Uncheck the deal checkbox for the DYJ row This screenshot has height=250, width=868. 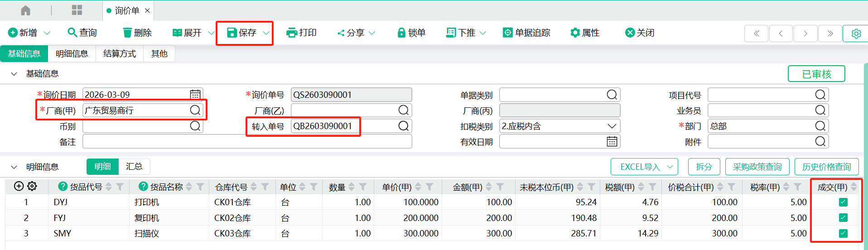(x=843, y=202)
